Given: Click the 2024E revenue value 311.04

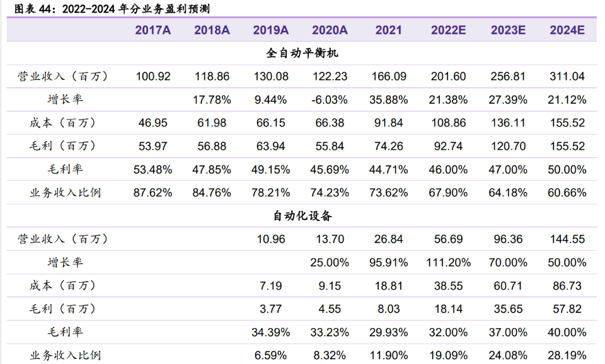Looking at the screenshot, I should click(567, 76).
